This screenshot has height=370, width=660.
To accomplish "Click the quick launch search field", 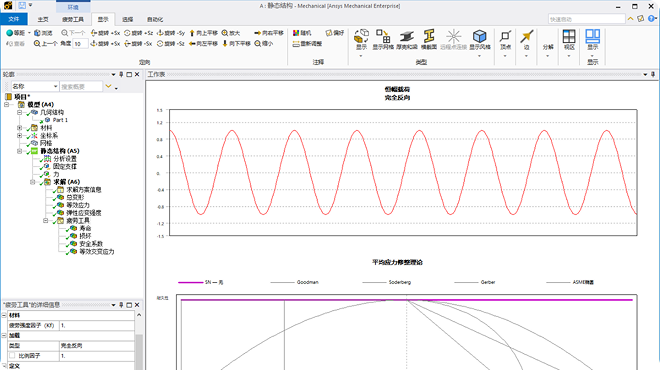I will (x=586, y=19).
